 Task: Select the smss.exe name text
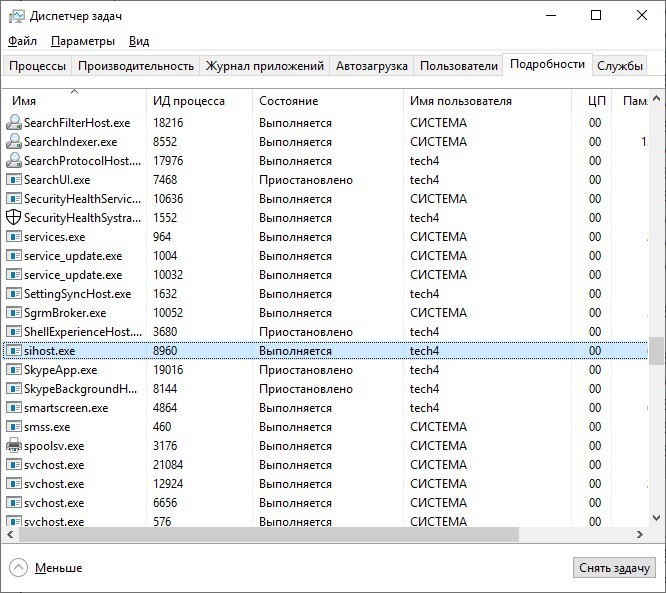pyautogui.click(x=47, y=427)
